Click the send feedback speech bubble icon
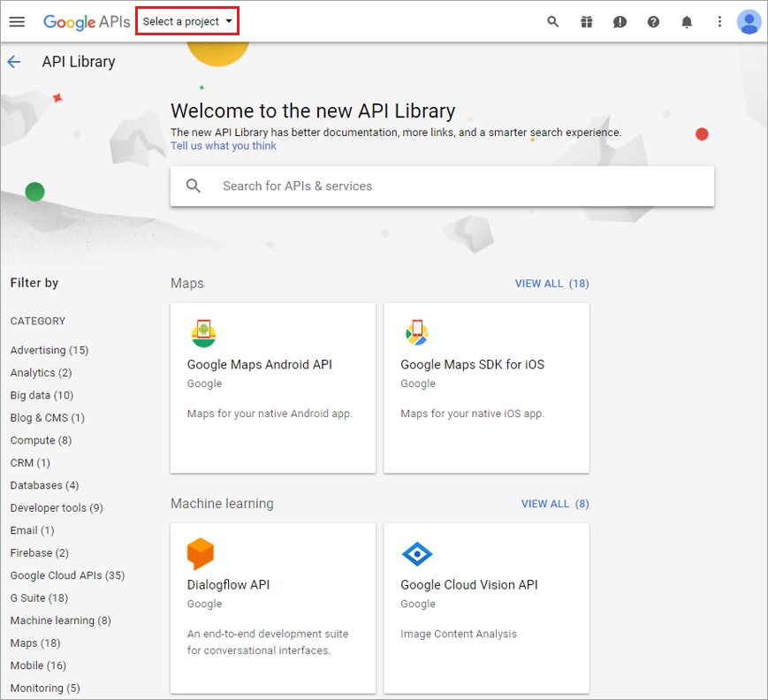The image size is (768, 700). pyautogui.click(x=620, y=21)
